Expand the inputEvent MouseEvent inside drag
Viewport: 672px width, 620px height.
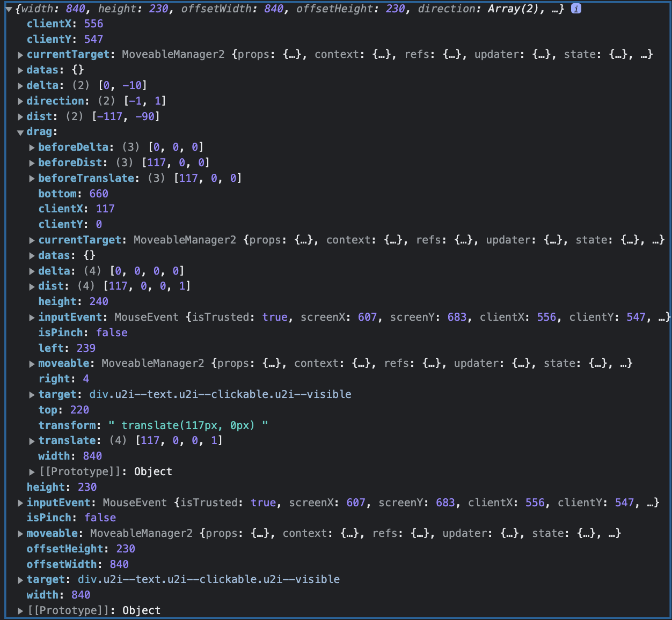pyautogui.click(x=32, y=317)
